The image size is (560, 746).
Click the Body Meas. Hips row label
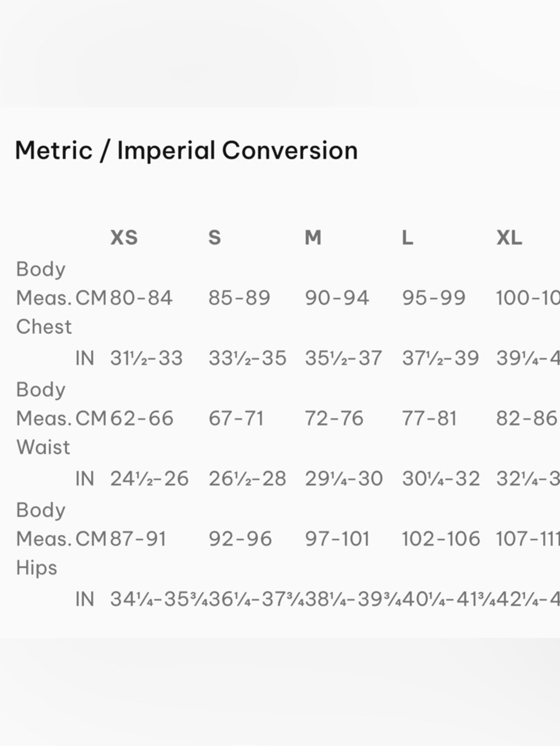(x=44, y=538)
